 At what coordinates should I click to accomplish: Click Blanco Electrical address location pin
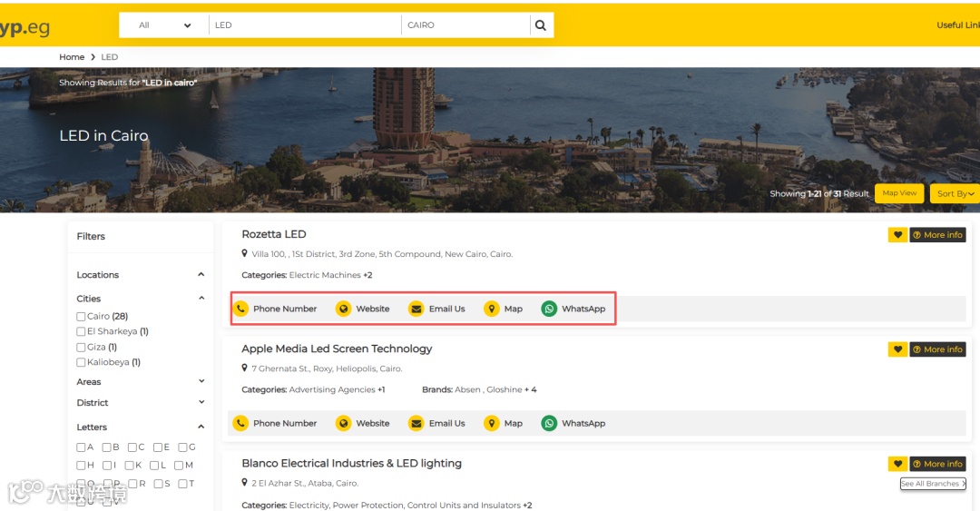pyautogui.click(x=244, y=482)
